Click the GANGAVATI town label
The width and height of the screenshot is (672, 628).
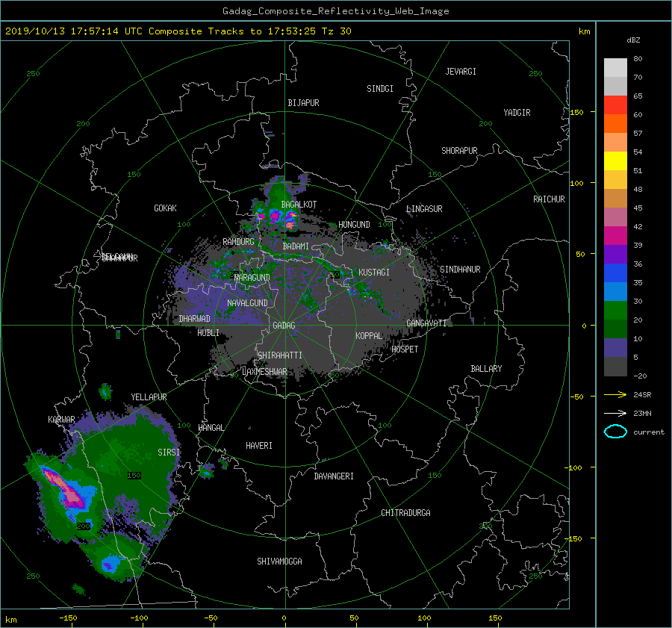click(x=426, y=323)
